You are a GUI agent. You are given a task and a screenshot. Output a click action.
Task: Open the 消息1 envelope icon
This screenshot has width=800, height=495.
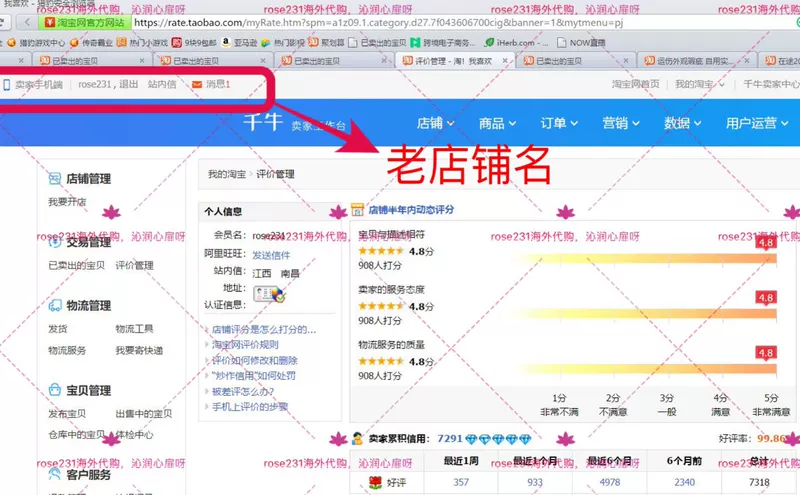pos(197,84)
